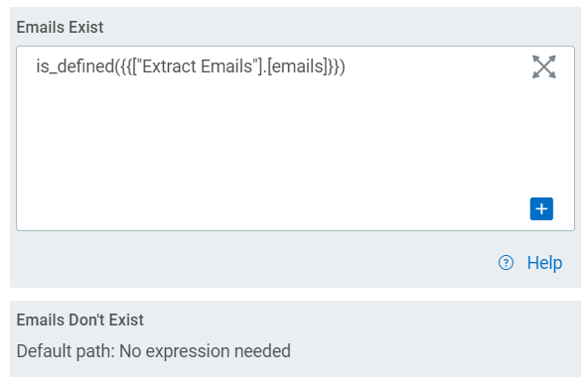Click the Emails Exist panel gray background
Viewport: 588px width, 385px height.
pyautogui.click(x=262, y=262)
